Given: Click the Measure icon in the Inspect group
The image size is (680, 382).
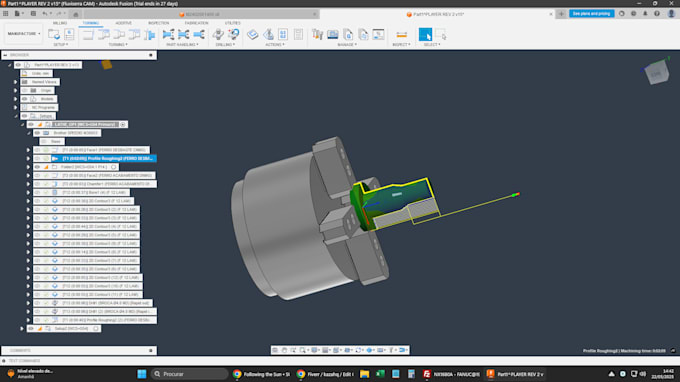Looking at the screenshot, I should point(402,34).
